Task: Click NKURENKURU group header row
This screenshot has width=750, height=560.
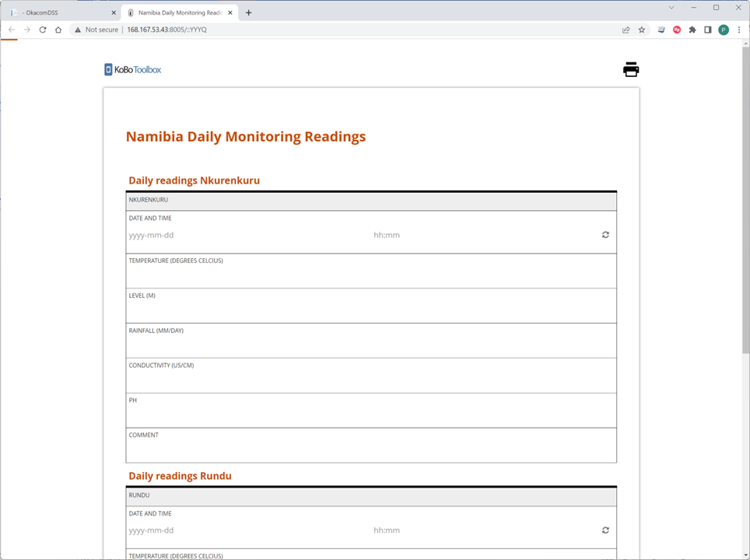Action: coord(371,201)
